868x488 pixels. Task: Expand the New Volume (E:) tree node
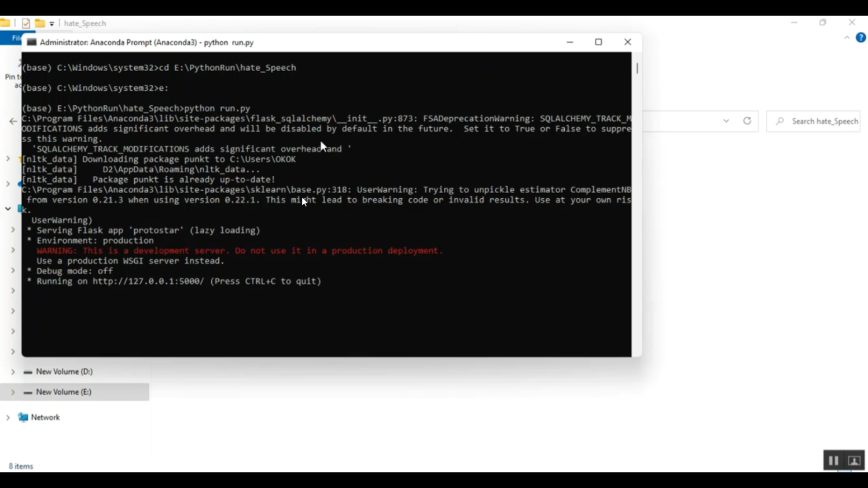(13, 392)
